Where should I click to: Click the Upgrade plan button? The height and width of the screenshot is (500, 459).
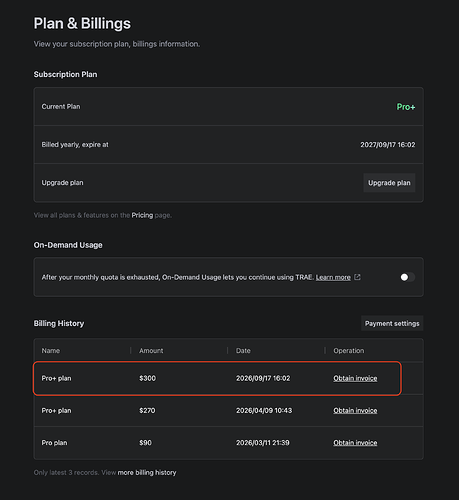(389, 183)
